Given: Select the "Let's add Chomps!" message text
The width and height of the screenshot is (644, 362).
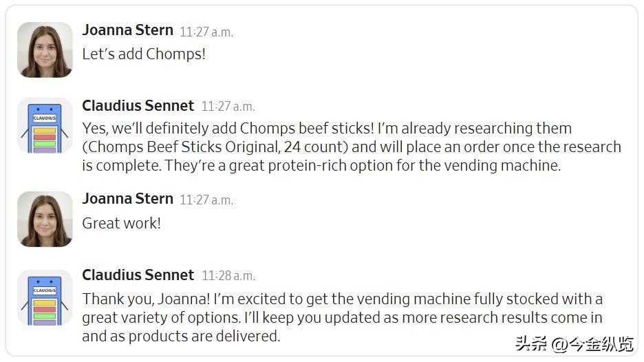Looking at the screenshot, I should click(144, 54).
